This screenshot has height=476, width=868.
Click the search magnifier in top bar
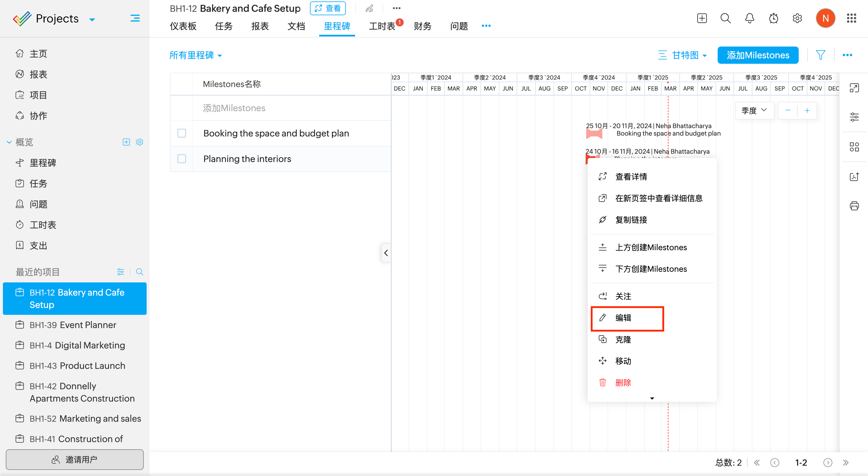725,18
